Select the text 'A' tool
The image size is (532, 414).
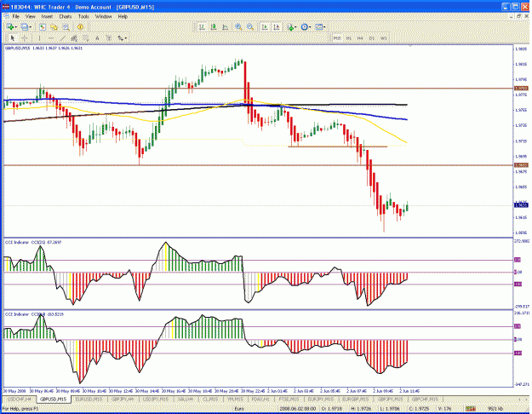coord(97,38)
